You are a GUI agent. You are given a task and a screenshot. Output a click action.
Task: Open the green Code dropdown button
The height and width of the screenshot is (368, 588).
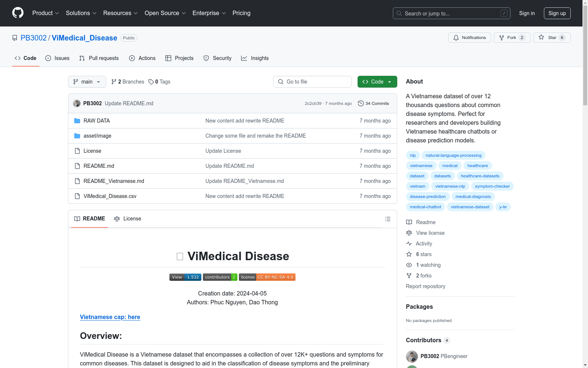point(377,82)
